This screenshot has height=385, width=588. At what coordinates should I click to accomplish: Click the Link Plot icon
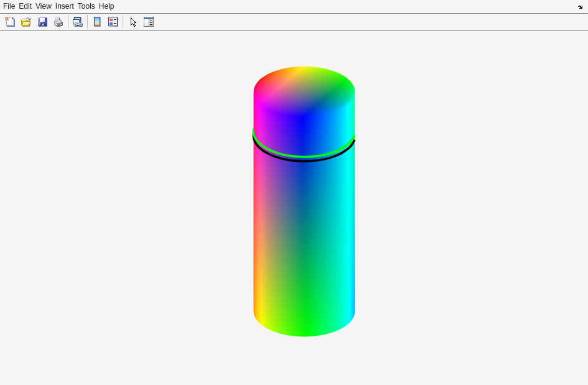click(x=78, y=22)
